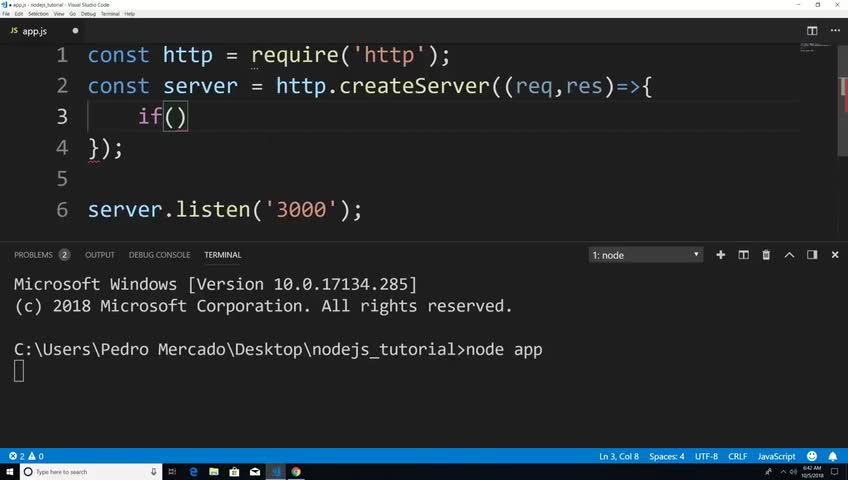Kill the terminal with trash icon

[766, 255]
